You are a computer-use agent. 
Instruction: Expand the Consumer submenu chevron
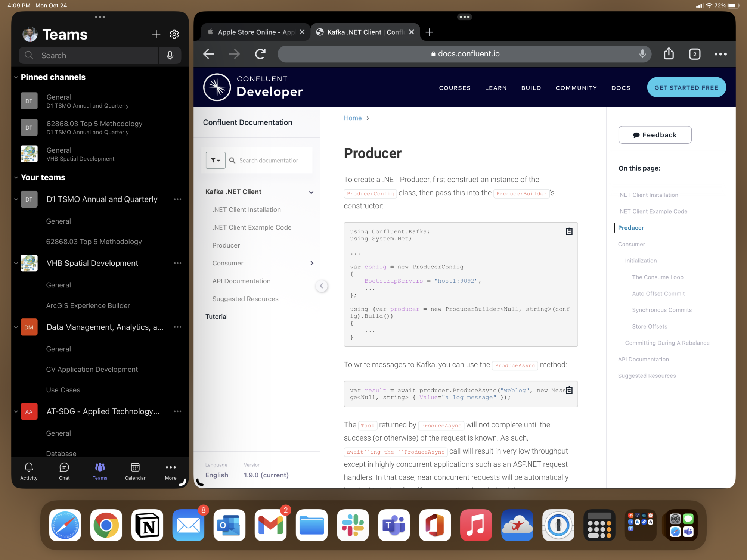[x=312, y=263]
